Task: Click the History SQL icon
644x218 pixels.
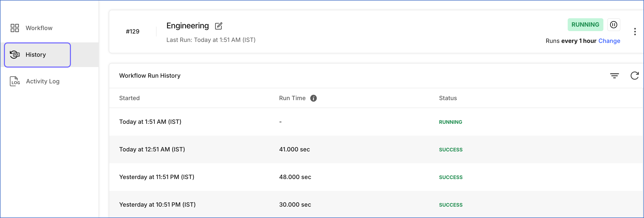Action: coord(15,55)
